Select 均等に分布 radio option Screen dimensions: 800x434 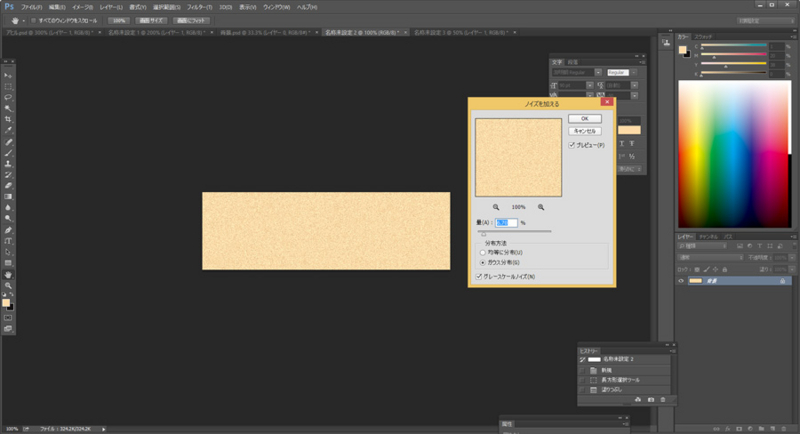(483, 252)
